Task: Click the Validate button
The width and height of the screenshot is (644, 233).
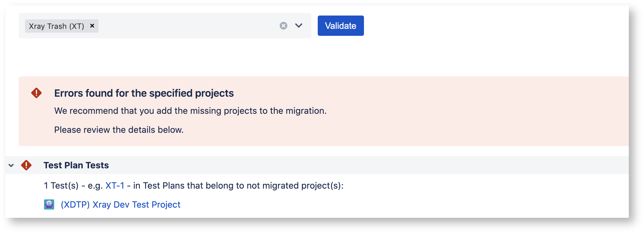Action: tap(341, 26)
